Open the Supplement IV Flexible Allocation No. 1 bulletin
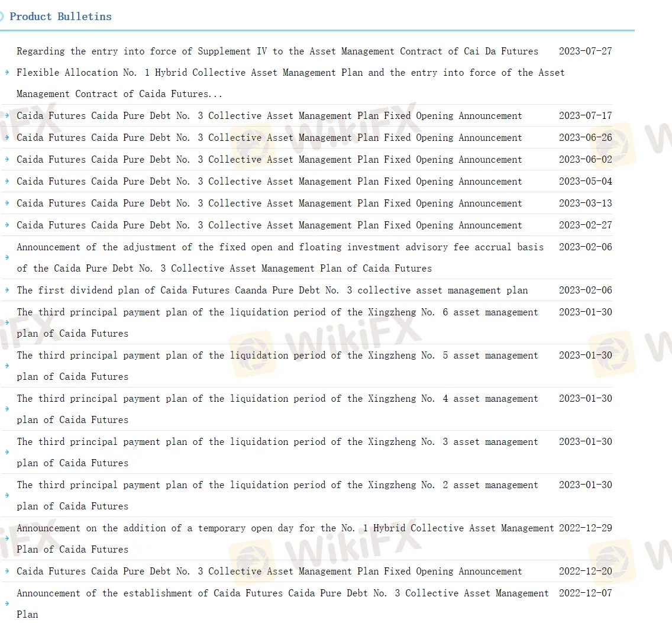 (x=290, y=72)
